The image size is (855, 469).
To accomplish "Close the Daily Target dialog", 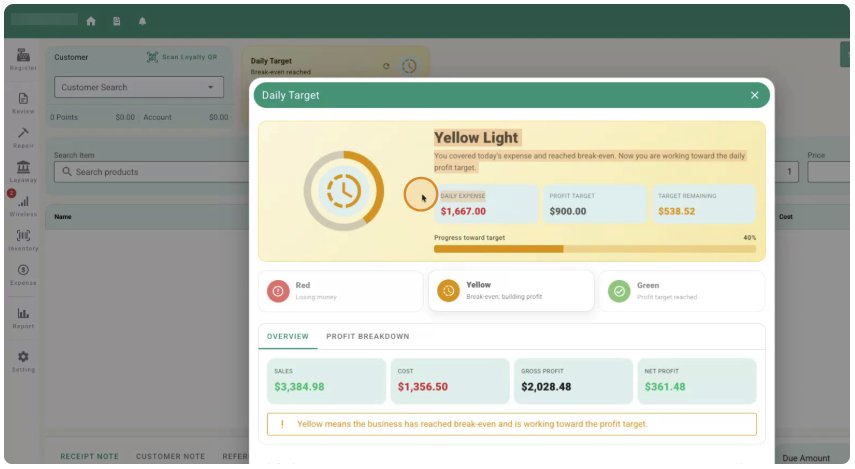I will pyautogui.click(x=755, y=95).
